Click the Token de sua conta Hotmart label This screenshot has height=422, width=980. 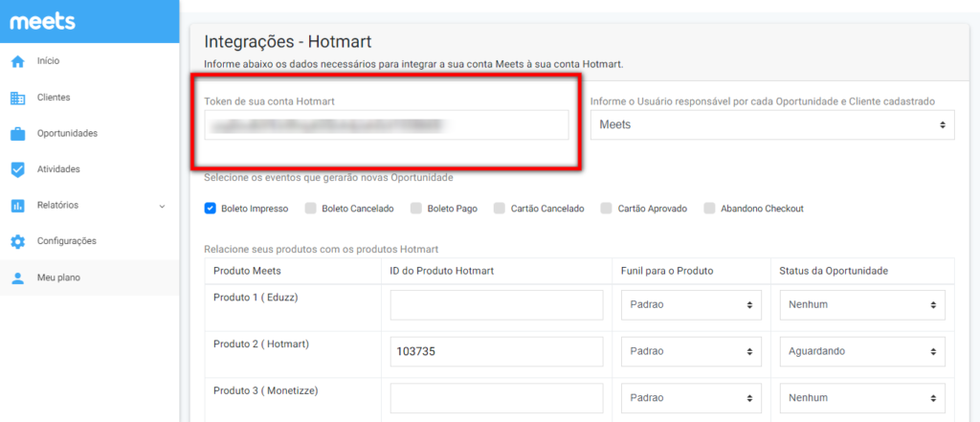point(270,101)
